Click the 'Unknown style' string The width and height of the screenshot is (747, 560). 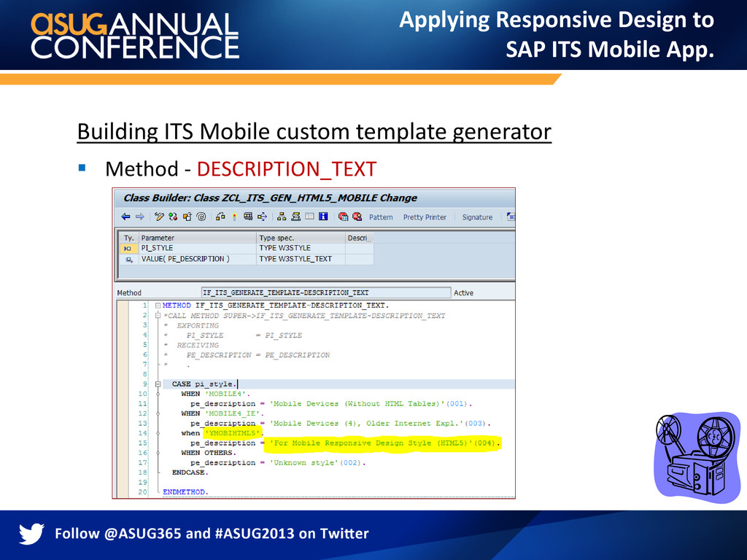coord(306,462)
